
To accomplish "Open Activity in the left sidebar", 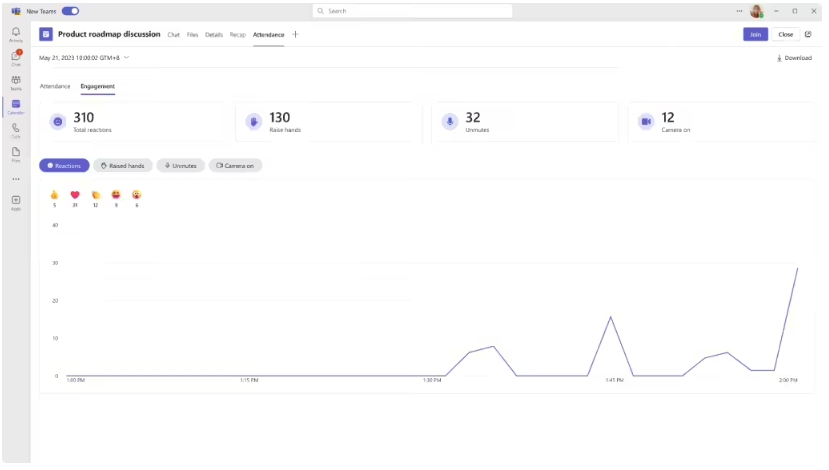I will 16,34.
